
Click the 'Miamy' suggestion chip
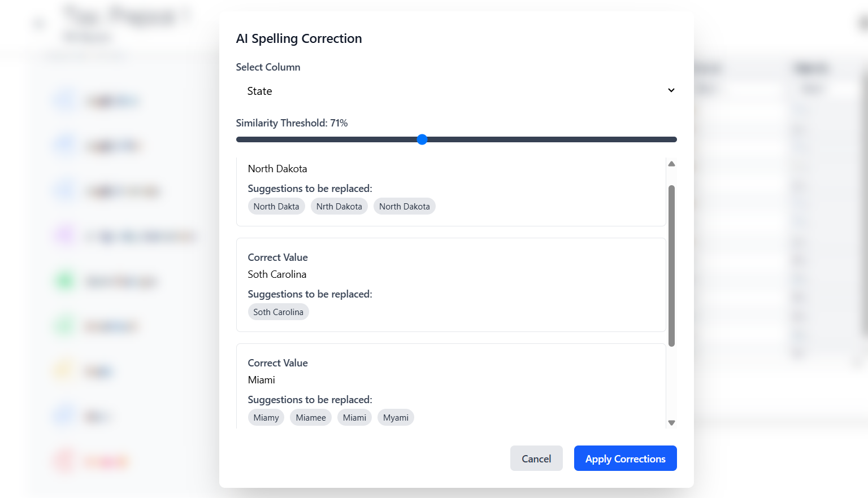[x=266, y=417]
